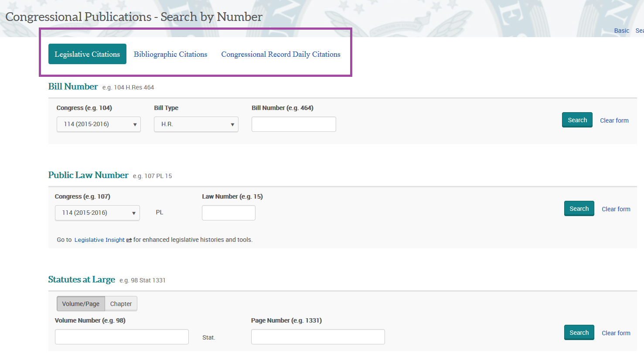Open Congressional Record Daily Citations tab
The image size is (644, 361).
[x=281, y=54]
